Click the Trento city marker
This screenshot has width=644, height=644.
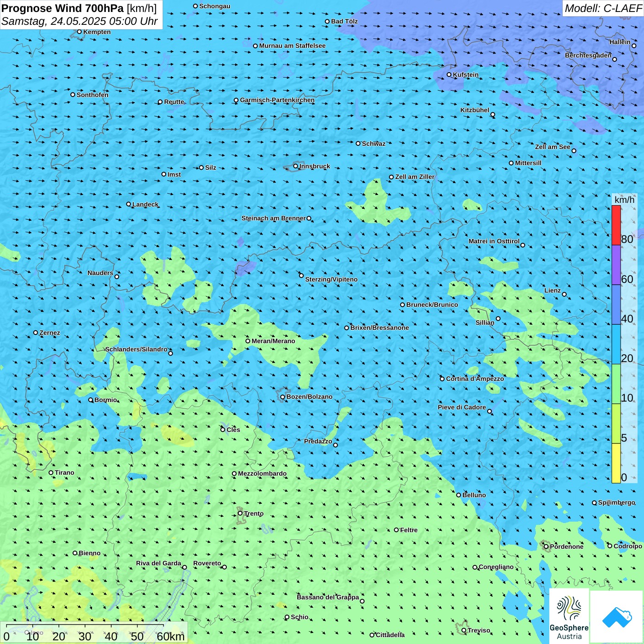coord(240,513)
